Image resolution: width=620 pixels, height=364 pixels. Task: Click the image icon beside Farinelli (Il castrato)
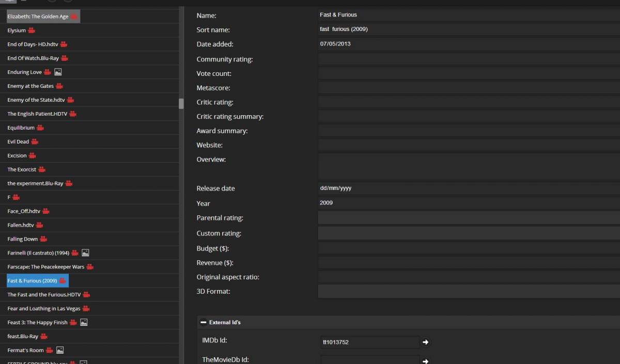click(x=85, y=253)
